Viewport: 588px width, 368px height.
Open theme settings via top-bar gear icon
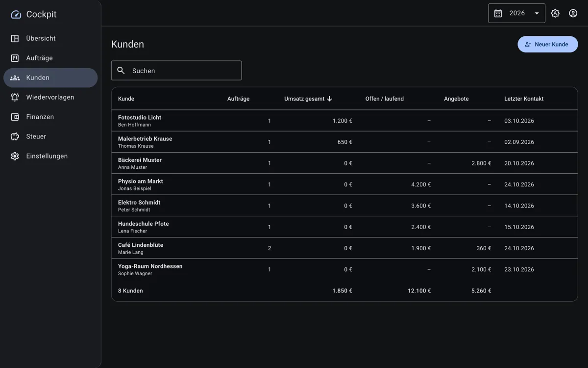tap(555, 13)
